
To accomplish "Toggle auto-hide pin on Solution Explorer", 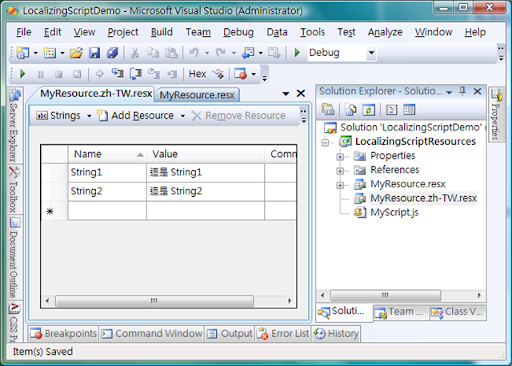I will [x=462, y=91].
